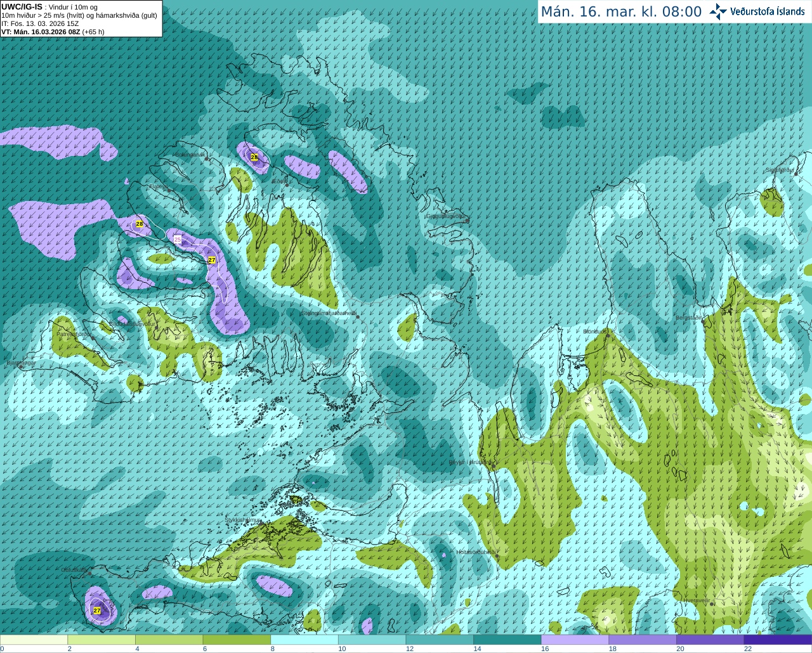Click the Veðurstofa Íslands logo
This screenshot has height=653, width=812.
[x=757, y=11]
